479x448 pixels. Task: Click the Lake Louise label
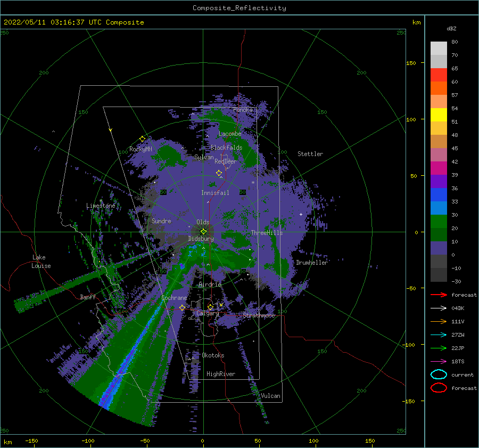(41, 262)
